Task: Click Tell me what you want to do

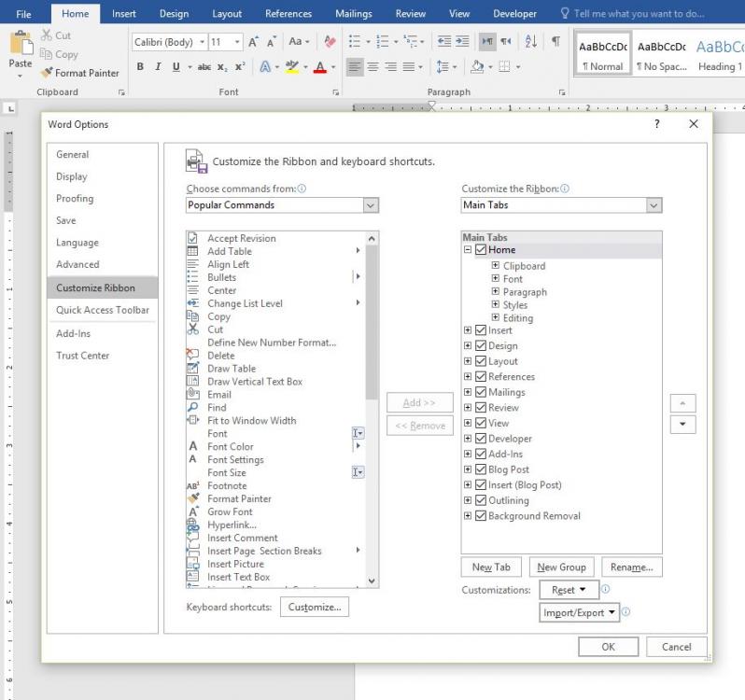Action: tap(639, 14)
